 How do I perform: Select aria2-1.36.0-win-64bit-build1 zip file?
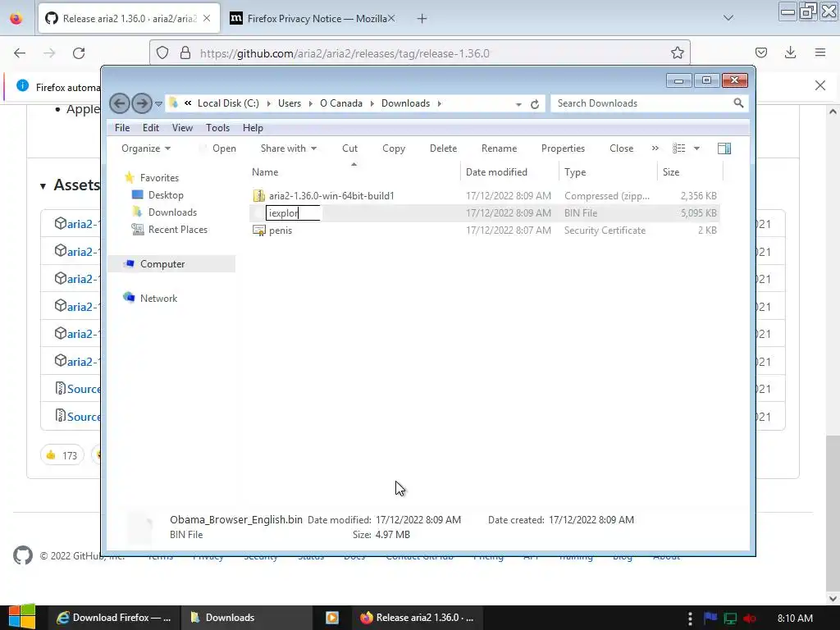(331, 195)
